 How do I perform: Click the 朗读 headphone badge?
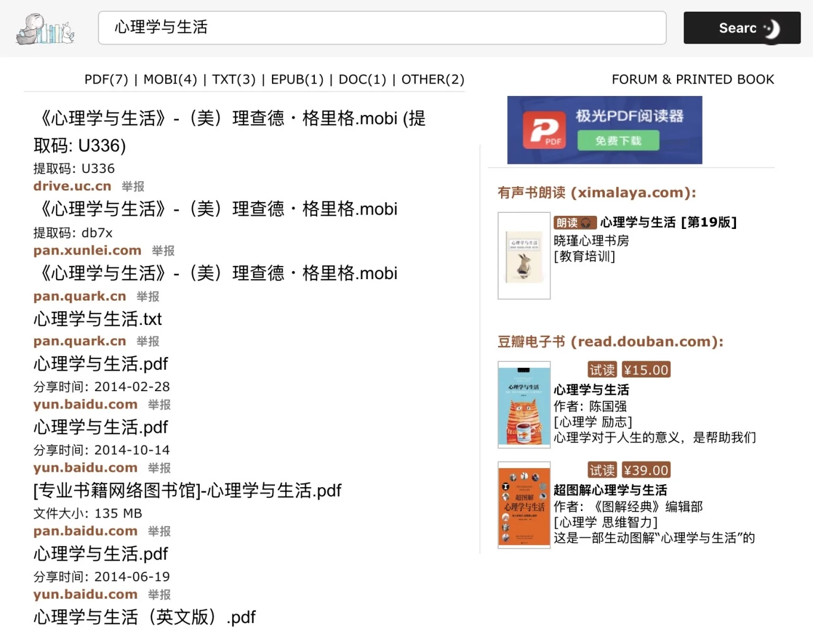574,222
